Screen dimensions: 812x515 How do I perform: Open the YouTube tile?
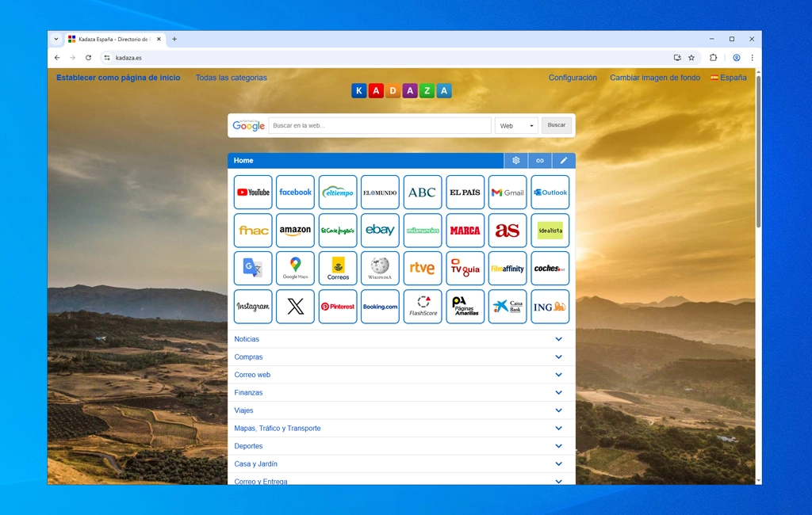pos(253,192)
